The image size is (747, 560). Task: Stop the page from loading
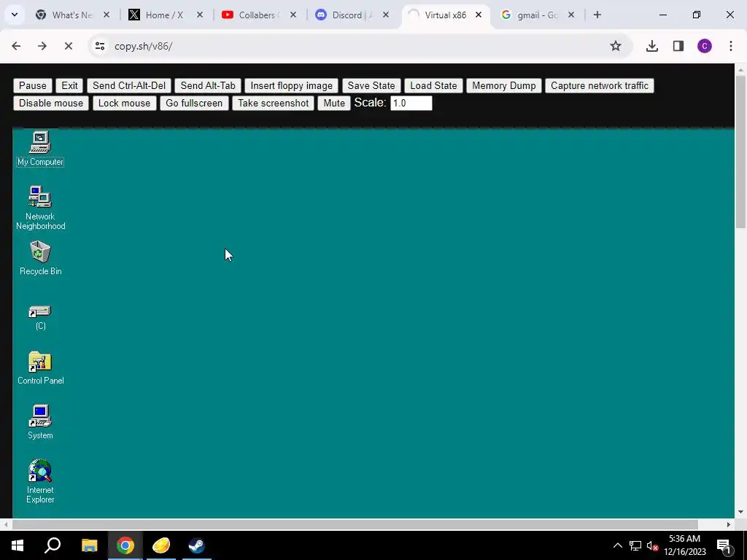click(x=69, y=46)
